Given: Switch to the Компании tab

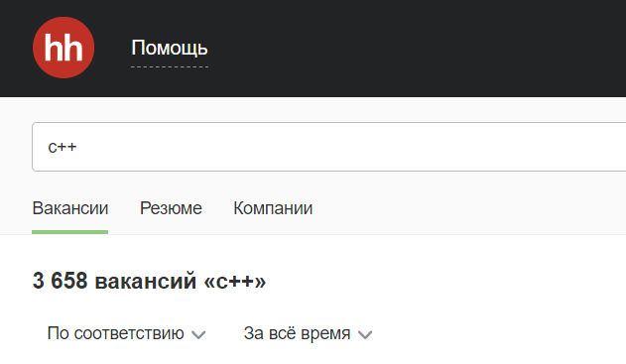Looking at the screenshot, I should point(273,208).
